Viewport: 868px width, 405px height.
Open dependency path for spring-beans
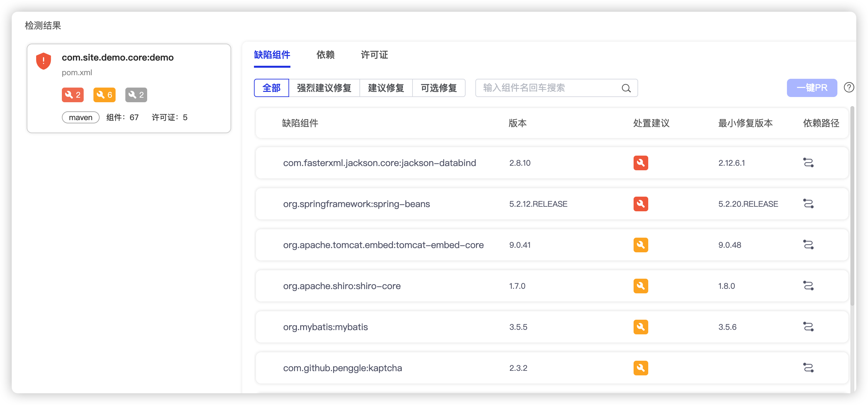tap(808, 204)
